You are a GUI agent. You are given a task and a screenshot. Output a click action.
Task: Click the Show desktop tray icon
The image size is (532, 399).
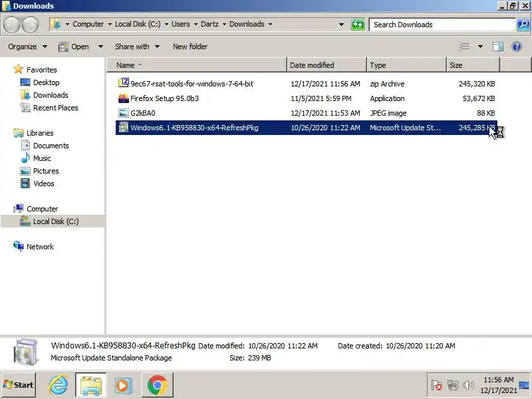[525, 386]
